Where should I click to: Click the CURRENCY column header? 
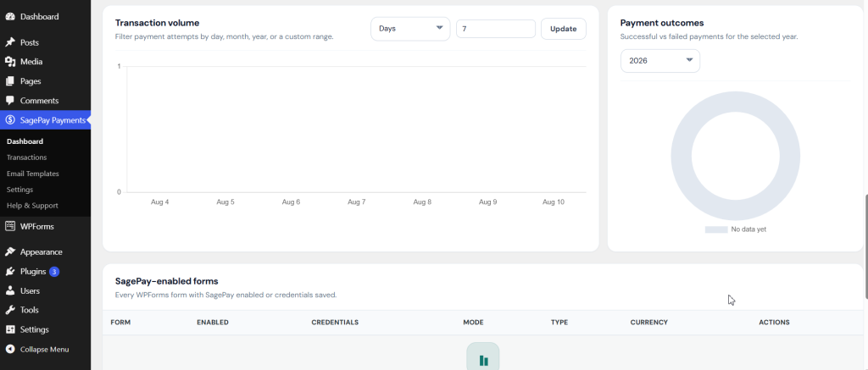tap(648, 323)
